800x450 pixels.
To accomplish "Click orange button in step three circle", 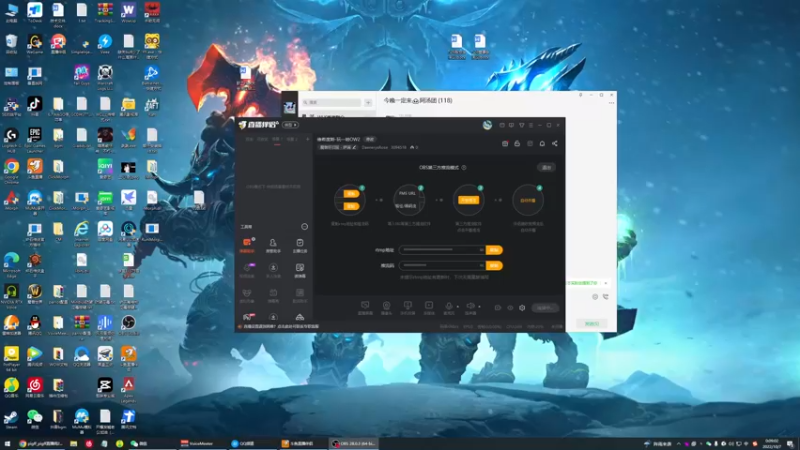I will pos(468,200).
